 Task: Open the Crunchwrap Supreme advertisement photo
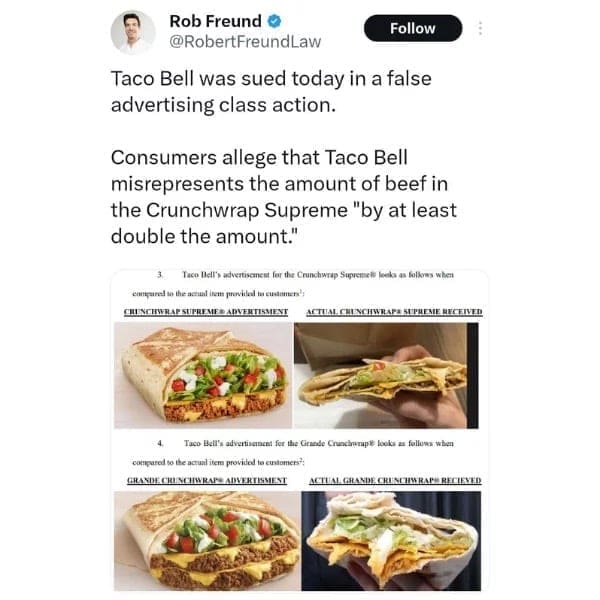click(x=205, y=375)
